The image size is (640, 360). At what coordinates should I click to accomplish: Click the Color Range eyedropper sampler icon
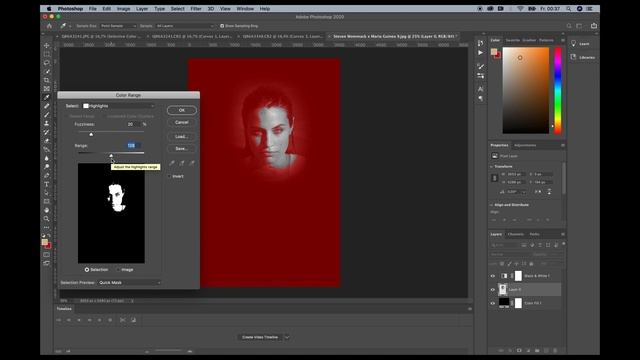tap(172, 163)
